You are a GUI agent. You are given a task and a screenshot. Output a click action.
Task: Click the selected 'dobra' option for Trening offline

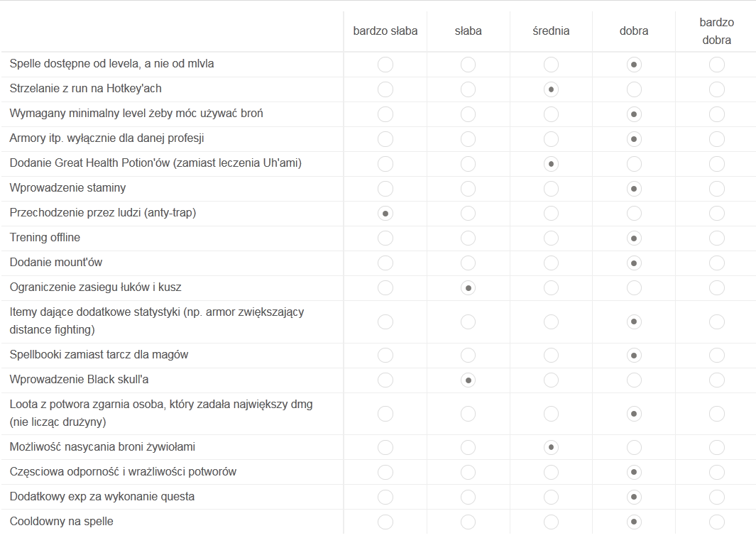tap(634, 238)
